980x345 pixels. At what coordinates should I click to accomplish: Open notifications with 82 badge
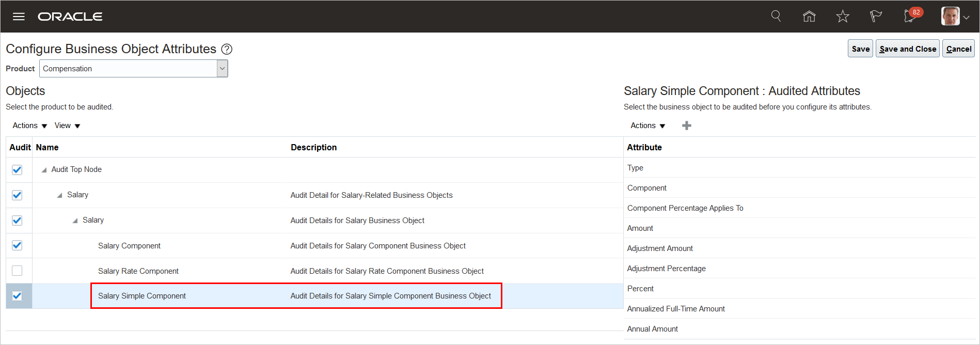pyautogui.click(x=911, y=16)
